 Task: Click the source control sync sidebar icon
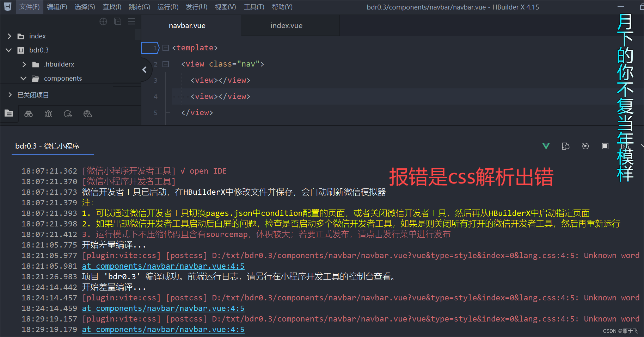68,114
